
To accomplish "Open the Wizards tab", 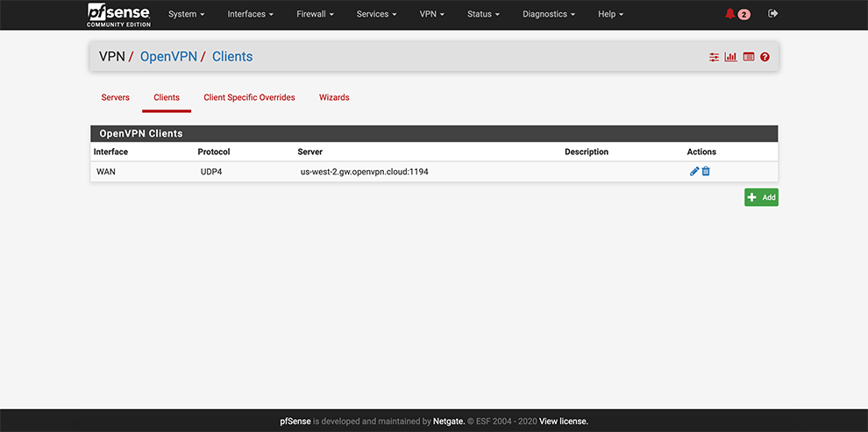I will tap(334, 97).
